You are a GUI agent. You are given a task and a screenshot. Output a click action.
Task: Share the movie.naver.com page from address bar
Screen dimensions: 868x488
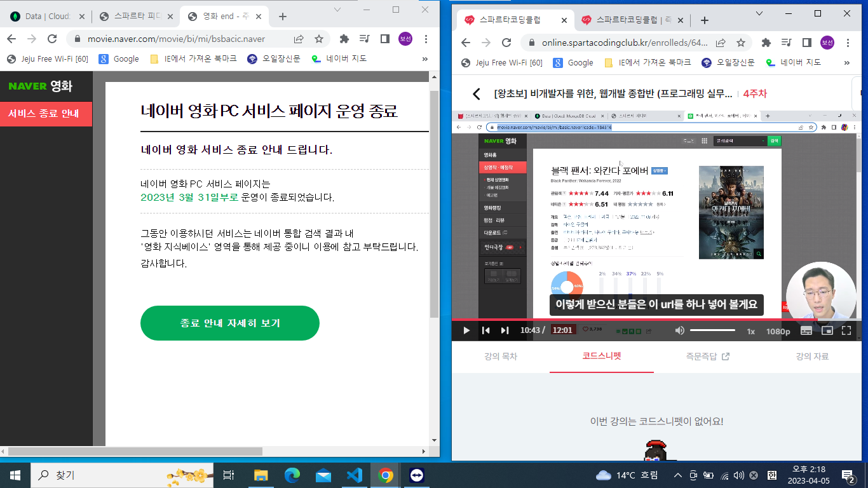coord(299,39)
